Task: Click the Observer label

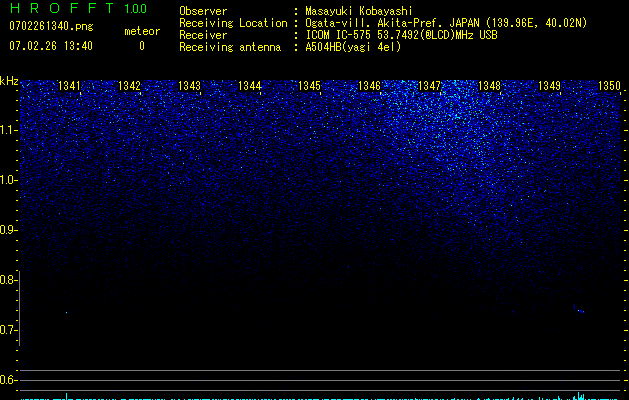Action: coord(203,11)
